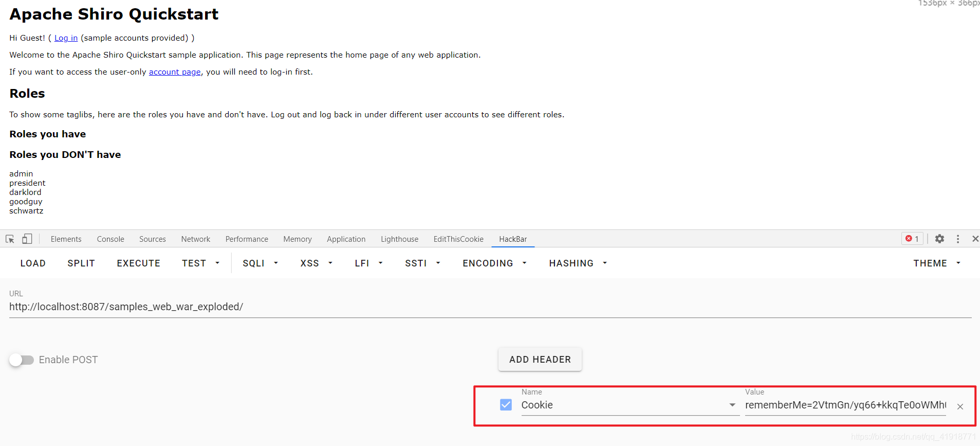Click the 'Roles you have' heading
The height and width of the screenshot is (446, 980).
(48, 134)
